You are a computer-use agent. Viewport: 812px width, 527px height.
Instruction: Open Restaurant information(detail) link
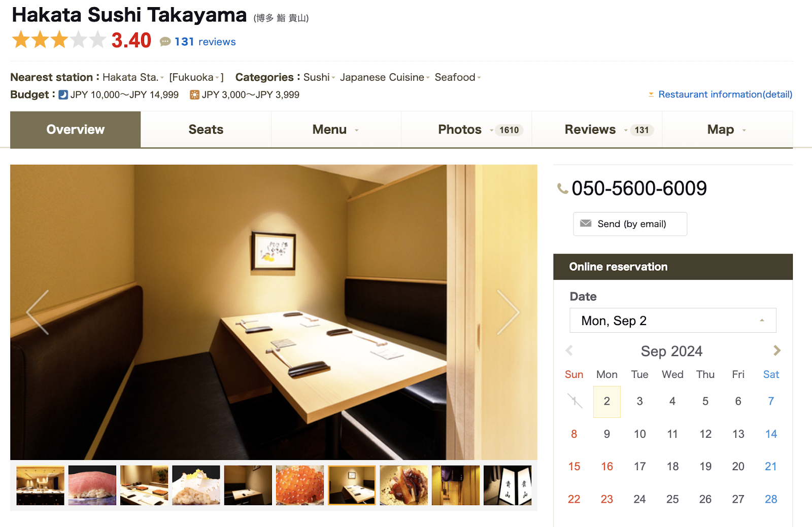coord(725,94)
